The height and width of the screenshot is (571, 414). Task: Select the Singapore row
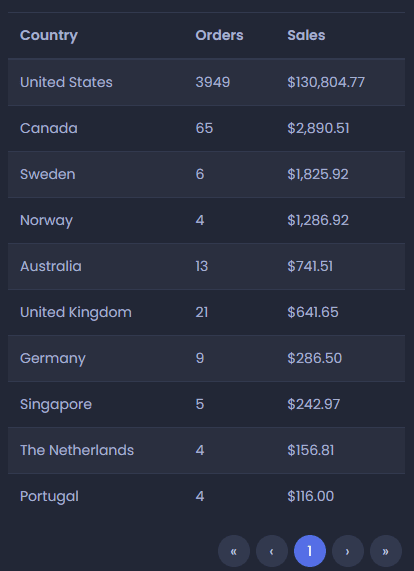point(206,404)
